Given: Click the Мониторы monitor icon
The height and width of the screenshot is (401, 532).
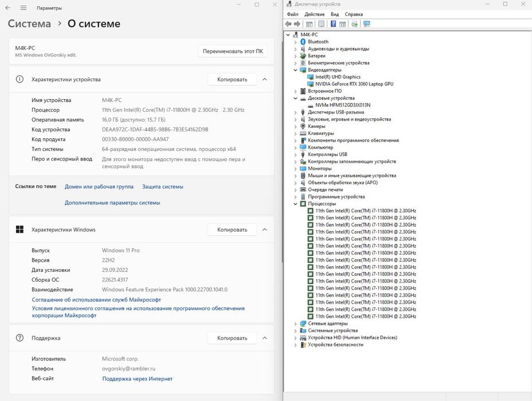Looking at the screenshot, I should click(x=303, y=169).
